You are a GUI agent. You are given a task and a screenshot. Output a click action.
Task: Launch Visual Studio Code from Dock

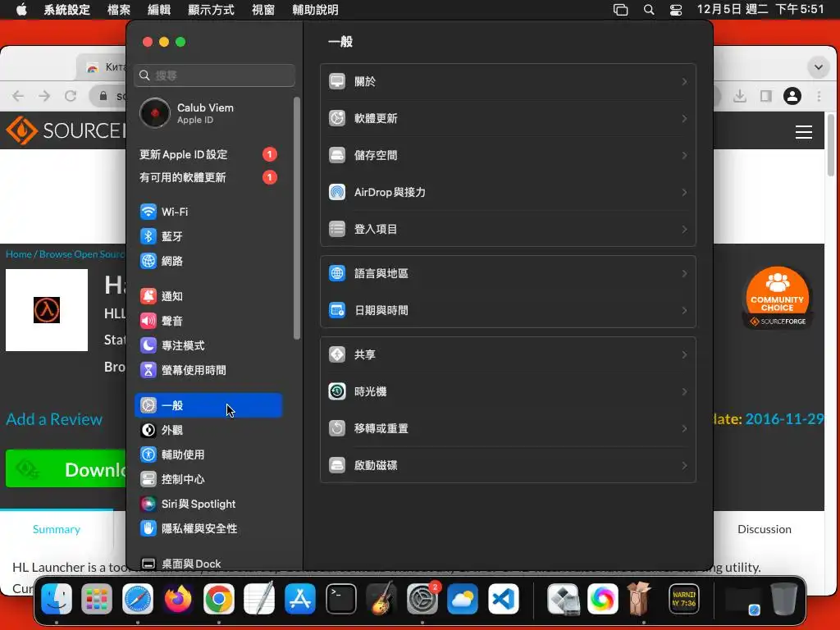[x=503, y=598]
